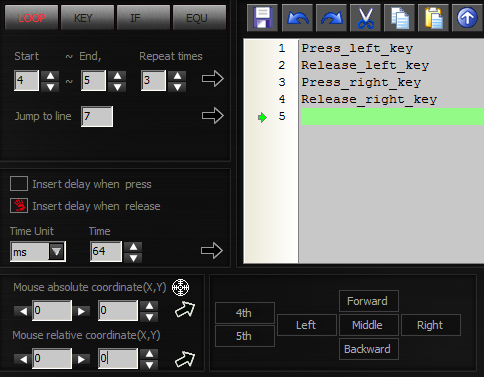Increase loop Start value
The height and width of the screenshot is (377, 484).
[x=50, y=76]
